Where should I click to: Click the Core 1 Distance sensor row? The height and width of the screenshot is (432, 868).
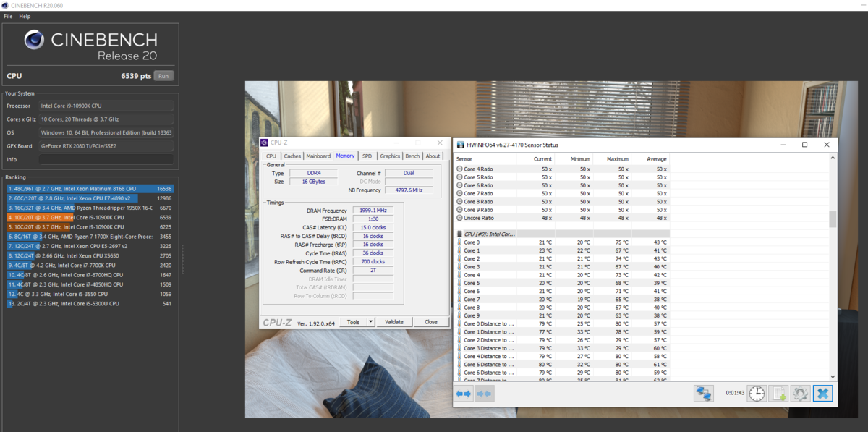coord(563,332)
